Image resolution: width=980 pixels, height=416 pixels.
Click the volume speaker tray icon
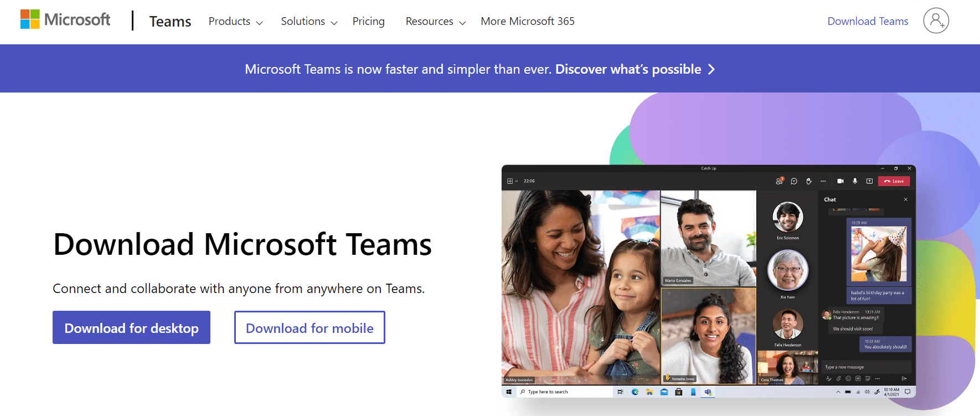point(867,392)
